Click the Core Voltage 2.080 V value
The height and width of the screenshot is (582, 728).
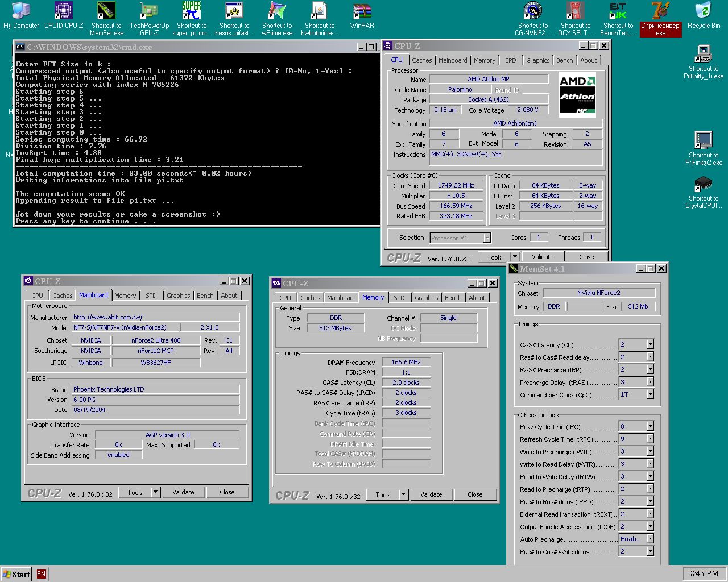click(528, 110)
